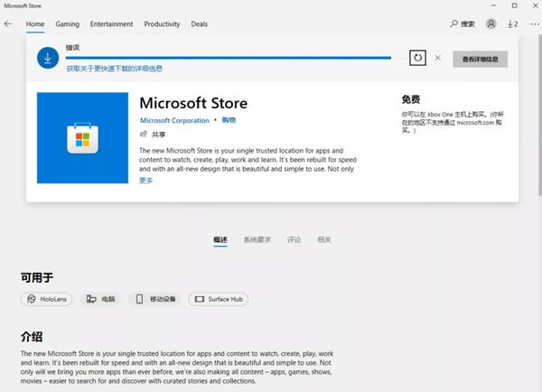Click the download progress bar

pos(228,58)
